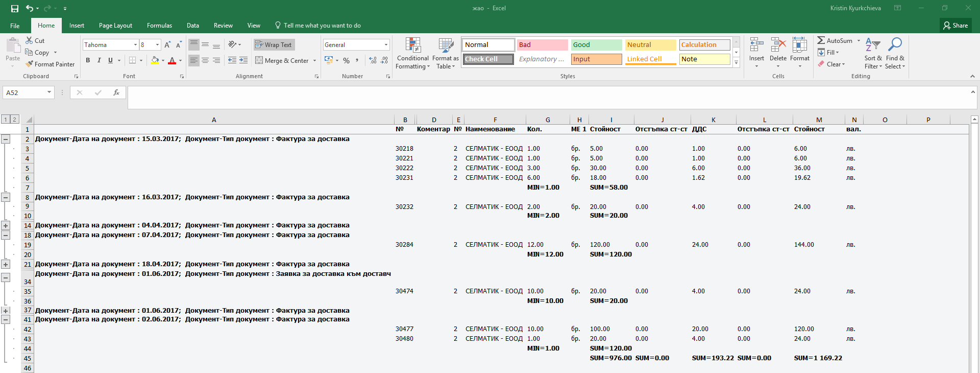Toggle Bold formatting
This screenshot has height=373, width=980.
[88, 60]
